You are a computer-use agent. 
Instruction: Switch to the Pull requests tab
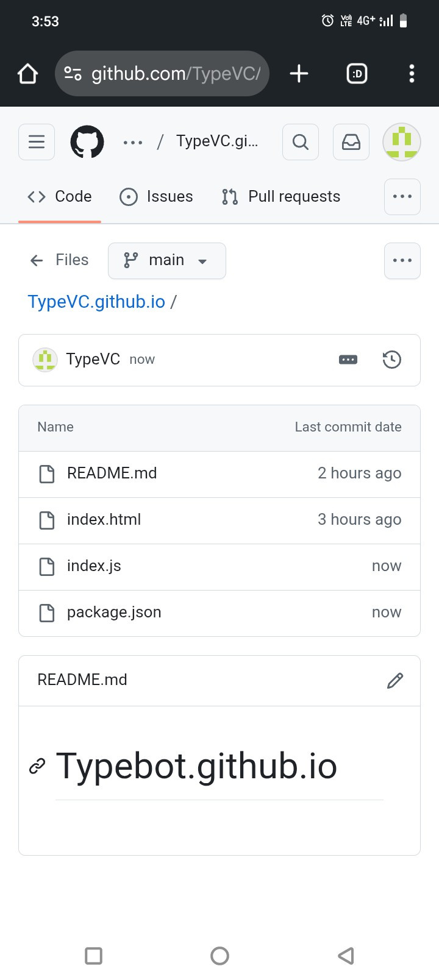(281, 196)
